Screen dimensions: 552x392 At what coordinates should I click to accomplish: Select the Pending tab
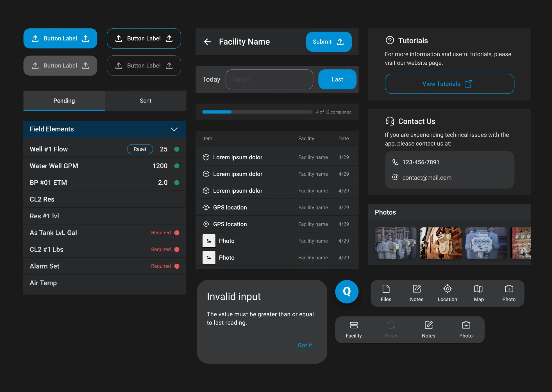pyautogui.click(x=64, y=101)
